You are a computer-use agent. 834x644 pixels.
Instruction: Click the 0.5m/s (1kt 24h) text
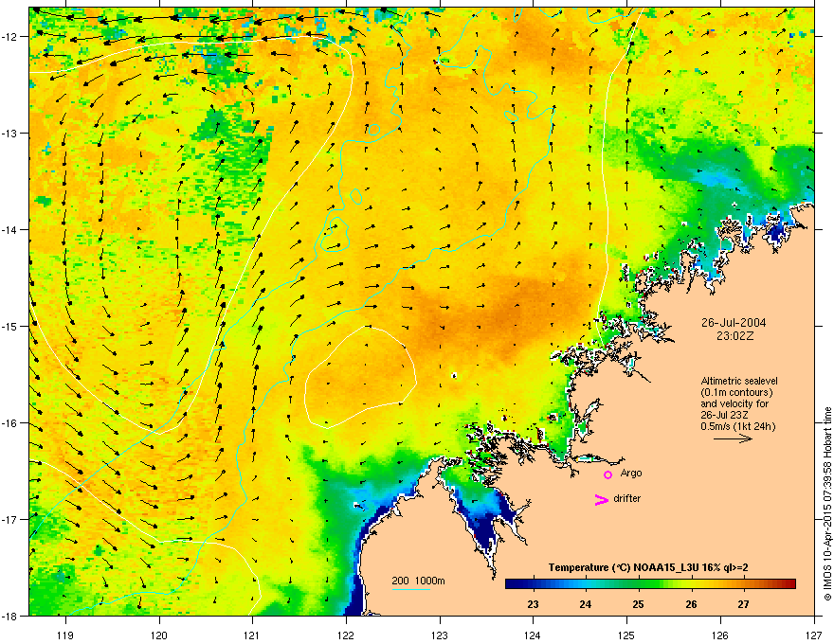(x=737, y=426)
